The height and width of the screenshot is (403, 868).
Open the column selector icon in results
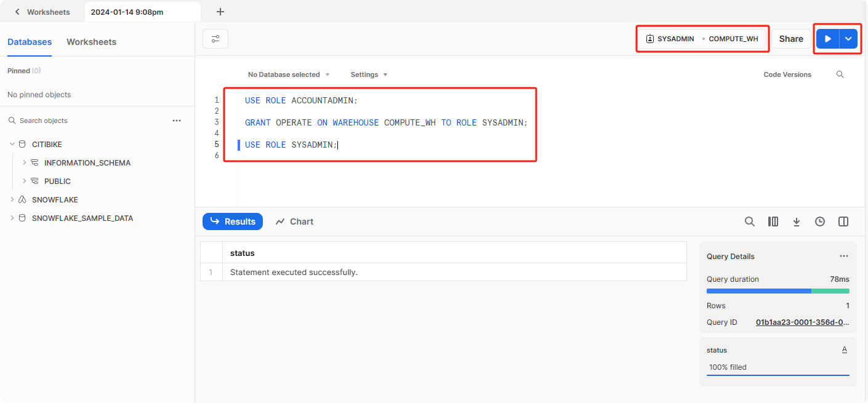[x=773, y=221]
